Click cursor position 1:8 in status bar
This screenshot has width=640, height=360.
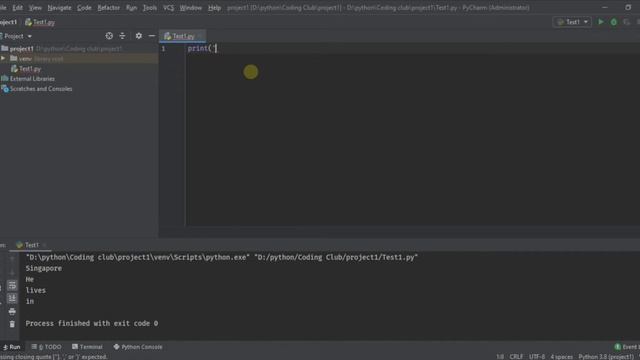click(x=500, y=357)
